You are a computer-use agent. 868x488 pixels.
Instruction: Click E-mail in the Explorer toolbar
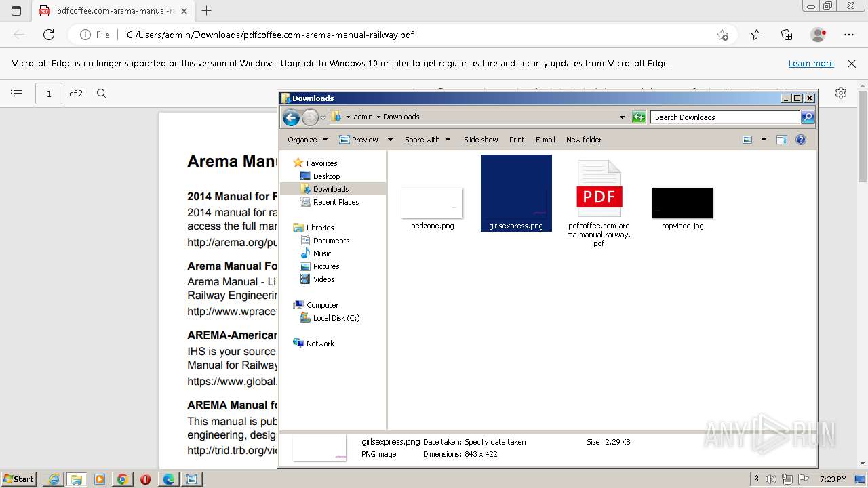pyautogui.click(x=545, y=140)
